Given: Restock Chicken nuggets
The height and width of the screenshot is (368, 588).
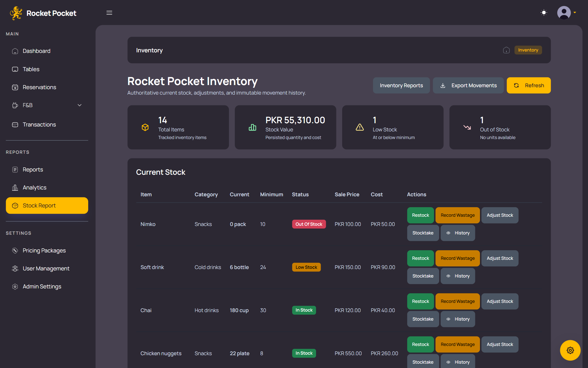Looking at the screenshot, I should [x=420, y=345].
